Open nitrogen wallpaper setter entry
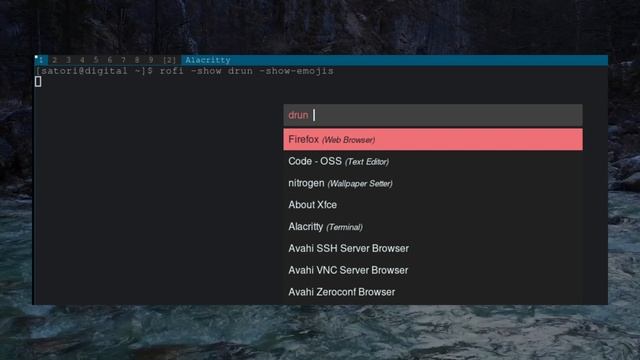The image size is (640, 360). tap(433, 183)
